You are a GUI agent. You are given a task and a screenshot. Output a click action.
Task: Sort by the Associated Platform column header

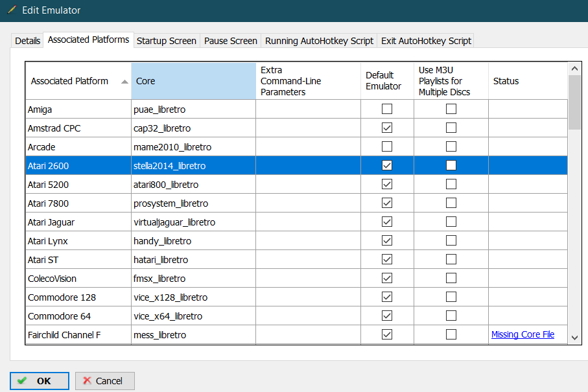point(78,81)
